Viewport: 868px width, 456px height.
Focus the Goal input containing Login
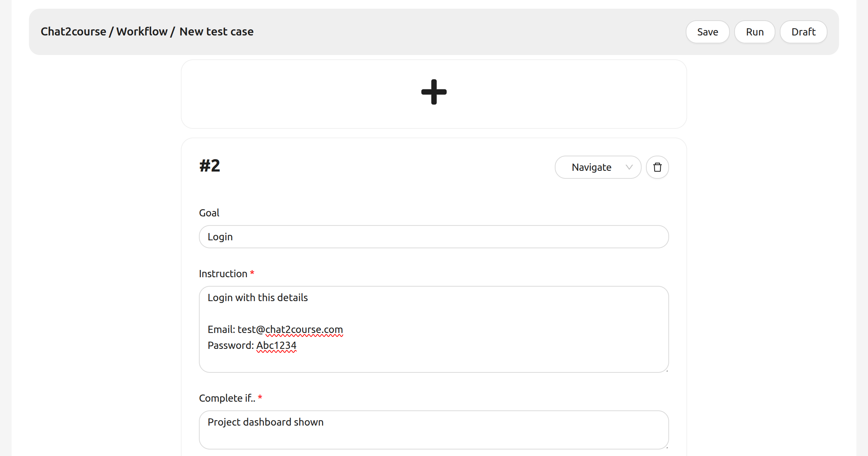pyautogui.click(x=434, y=237)
